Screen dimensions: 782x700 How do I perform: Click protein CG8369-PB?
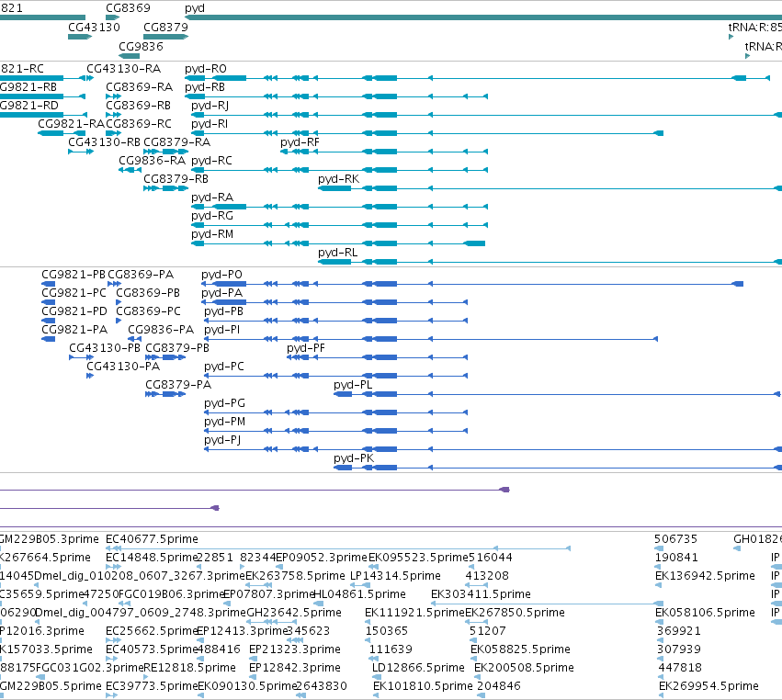(x=148, y=293)
